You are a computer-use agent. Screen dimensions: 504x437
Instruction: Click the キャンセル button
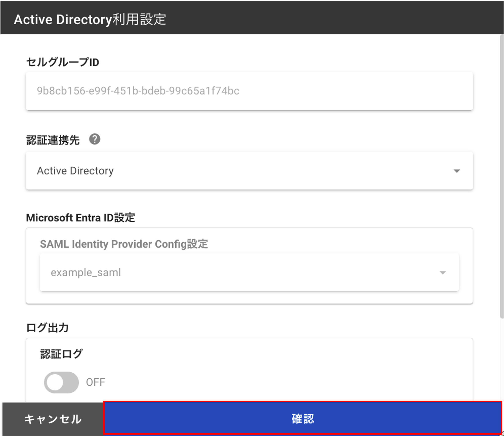53,419
